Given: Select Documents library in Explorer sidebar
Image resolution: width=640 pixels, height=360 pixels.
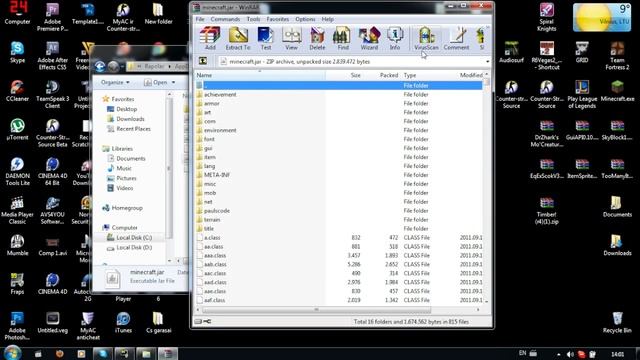Looking at the screenshot, I should click(x=127, y=158).
